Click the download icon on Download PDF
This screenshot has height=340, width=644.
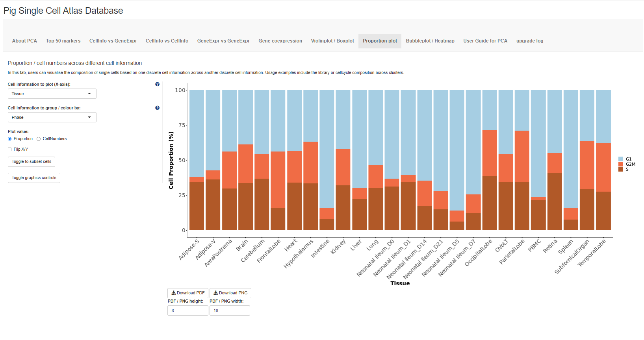point(174,293)
